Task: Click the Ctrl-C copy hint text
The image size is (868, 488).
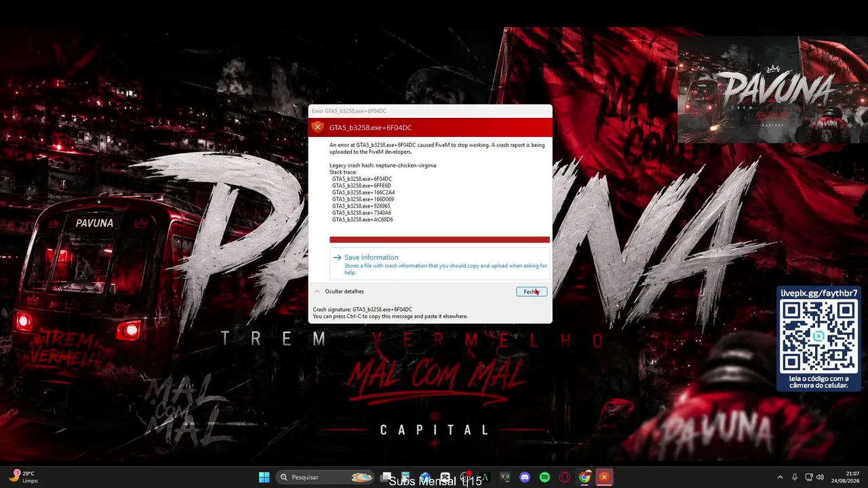Action: 390,316
